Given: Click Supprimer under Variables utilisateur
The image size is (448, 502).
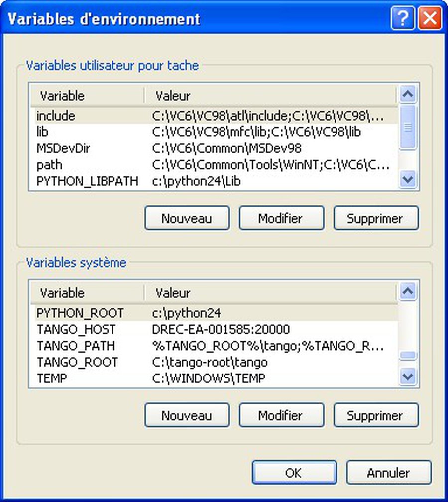Looking at the screenshot, I should click(376, 218).
